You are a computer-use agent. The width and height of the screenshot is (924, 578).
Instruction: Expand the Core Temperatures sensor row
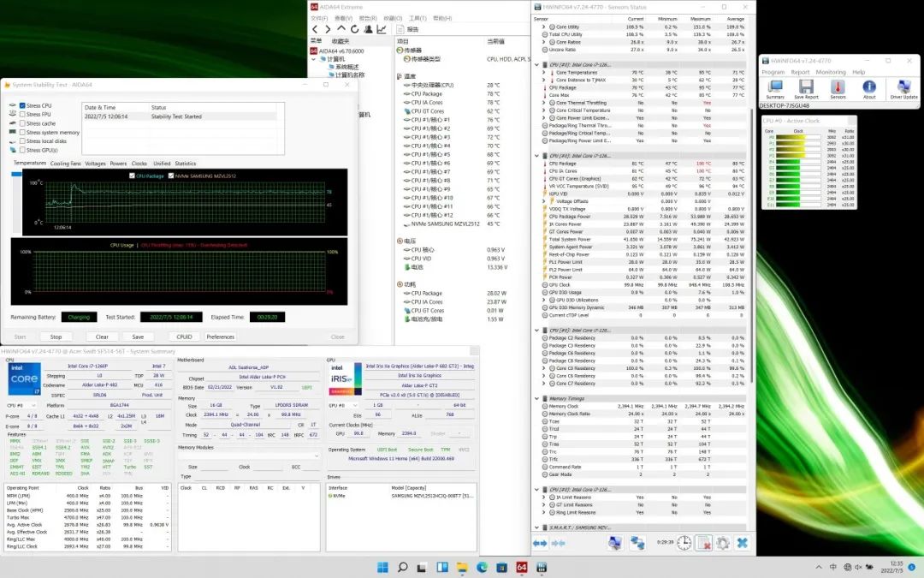pos(543,73)
